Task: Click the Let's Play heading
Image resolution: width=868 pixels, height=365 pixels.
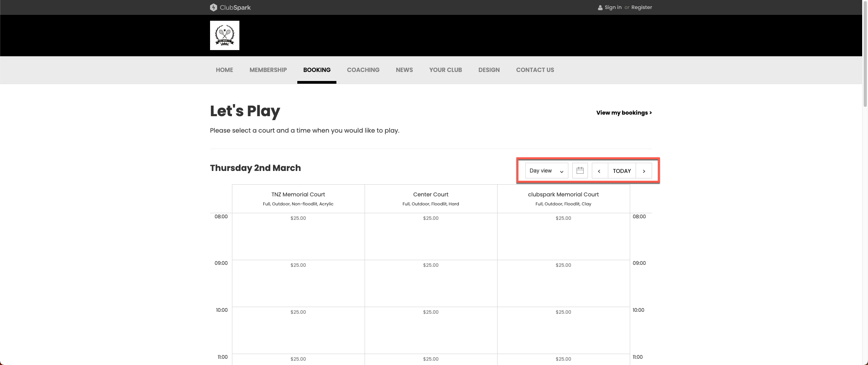Action: (245, 111)
